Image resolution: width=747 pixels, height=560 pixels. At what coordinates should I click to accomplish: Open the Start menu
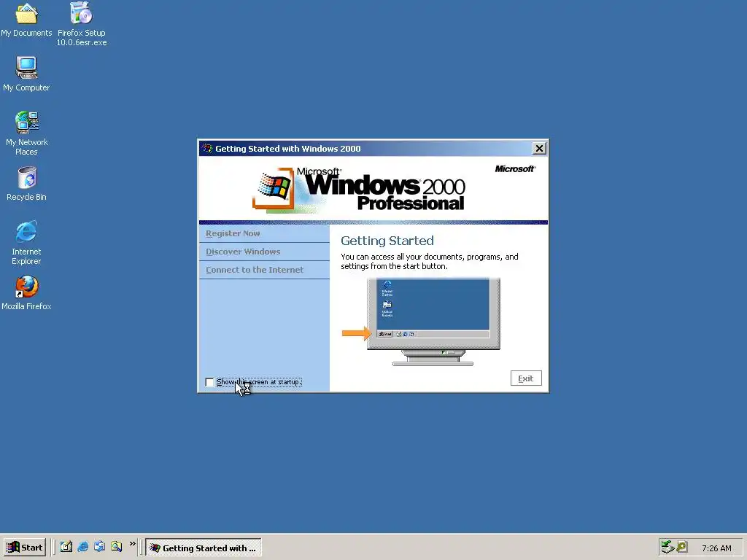click(x=25, y=548)
